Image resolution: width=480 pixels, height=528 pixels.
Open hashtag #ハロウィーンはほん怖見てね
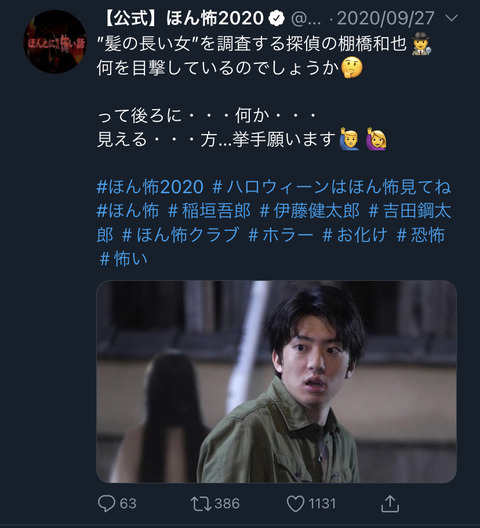pos(332,187)
